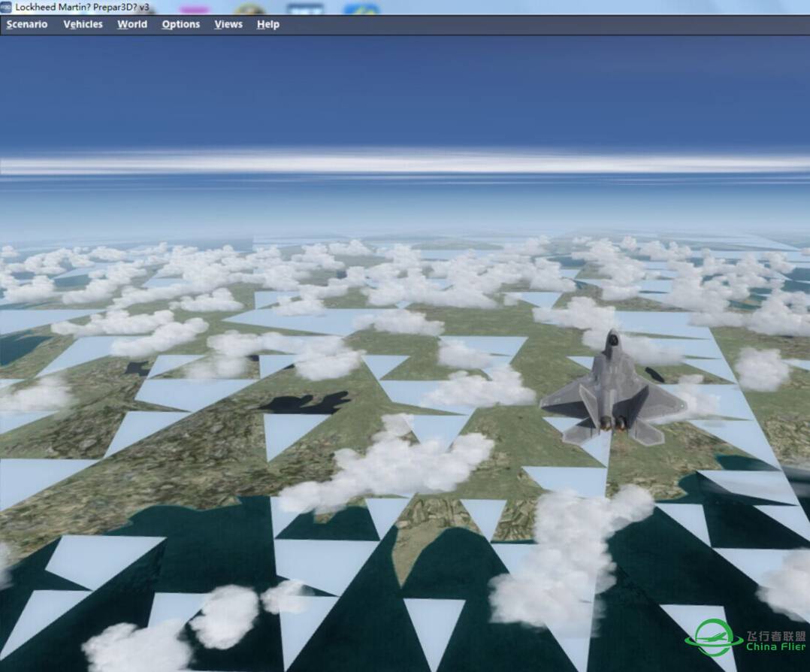Open the Help menu
The width and height of the screenshot is (810, 672).
(268, 24)
